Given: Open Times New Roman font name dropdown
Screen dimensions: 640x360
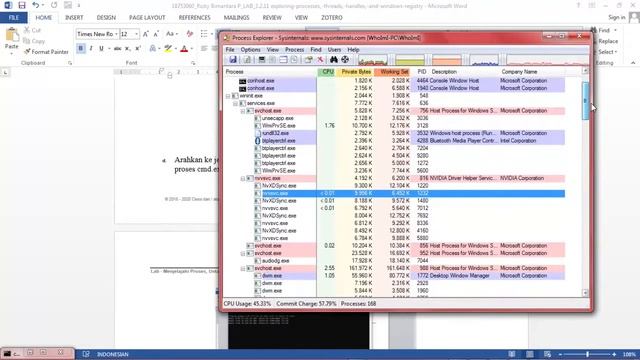Looking at the screenshot, I should pos(116,34).
